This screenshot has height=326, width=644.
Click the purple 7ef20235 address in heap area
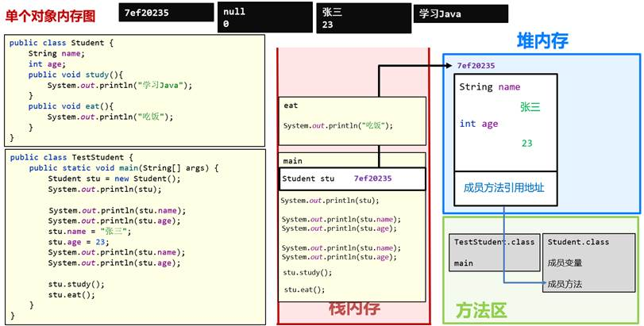[x=476, y=66]
